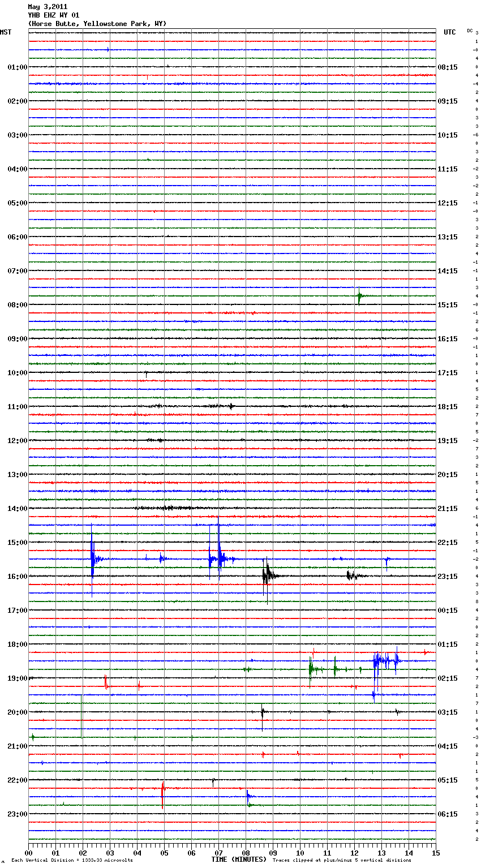481x868 pixels.
Task: Click the 19:15 UTC time label
Action: (448, 441)
